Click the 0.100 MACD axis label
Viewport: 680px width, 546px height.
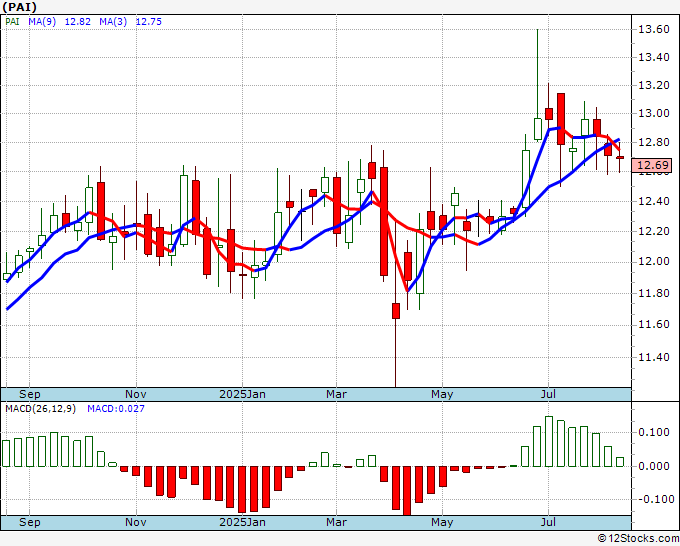[654, 432]
